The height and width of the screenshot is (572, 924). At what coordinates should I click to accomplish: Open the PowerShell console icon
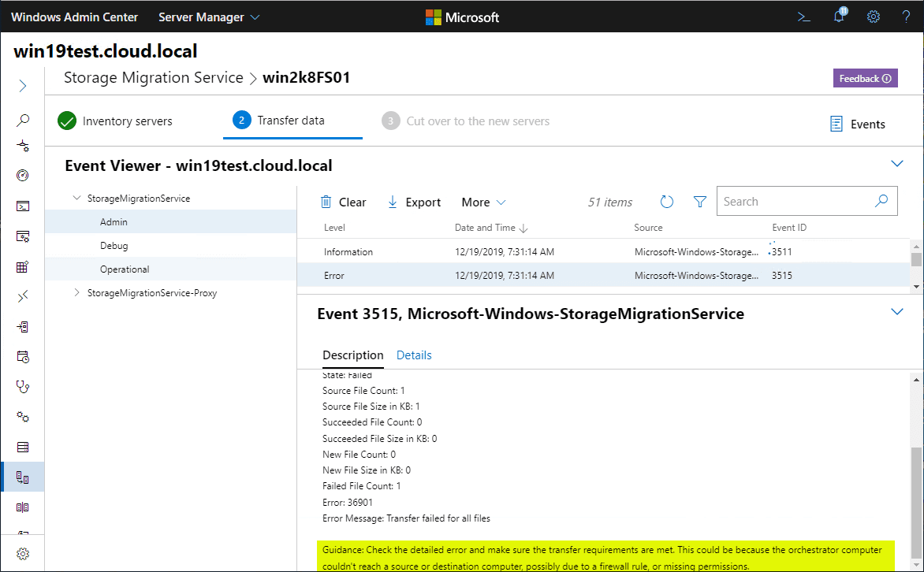click(x=803, y=17)
